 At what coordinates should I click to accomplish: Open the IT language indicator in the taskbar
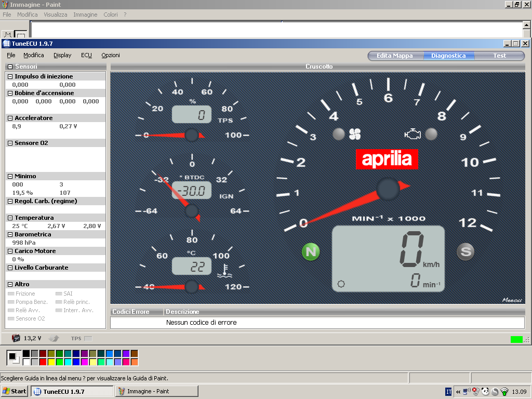click(448, 392)
